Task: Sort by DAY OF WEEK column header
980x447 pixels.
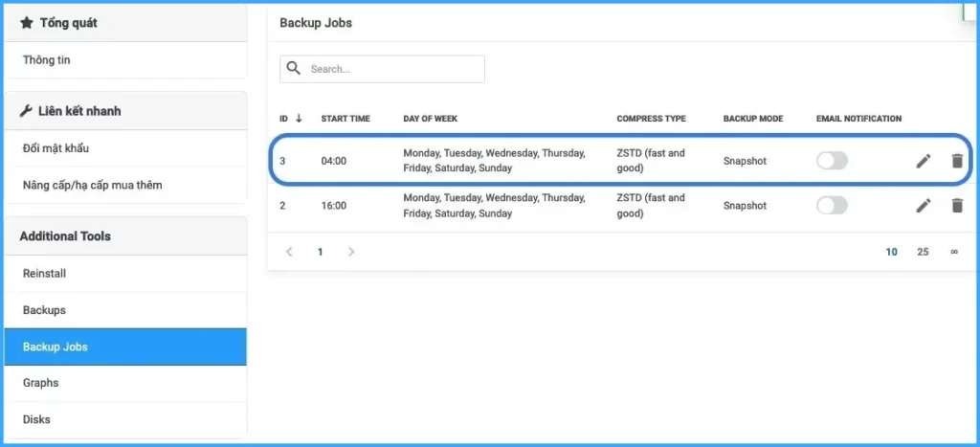Action: pos(431,118)
